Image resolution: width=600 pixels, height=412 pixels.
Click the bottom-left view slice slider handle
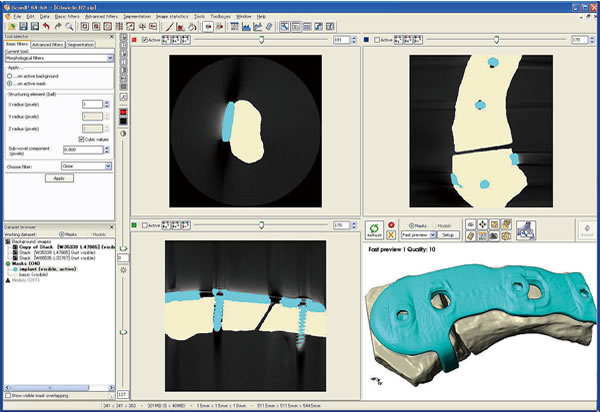tap(261, 225)
